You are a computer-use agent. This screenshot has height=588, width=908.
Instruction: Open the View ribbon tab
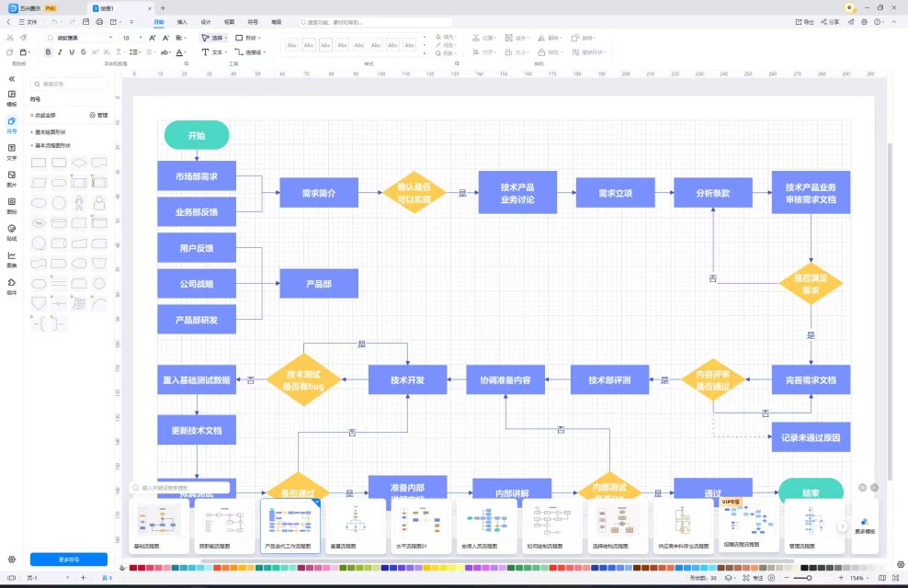[x=230, y=22]
